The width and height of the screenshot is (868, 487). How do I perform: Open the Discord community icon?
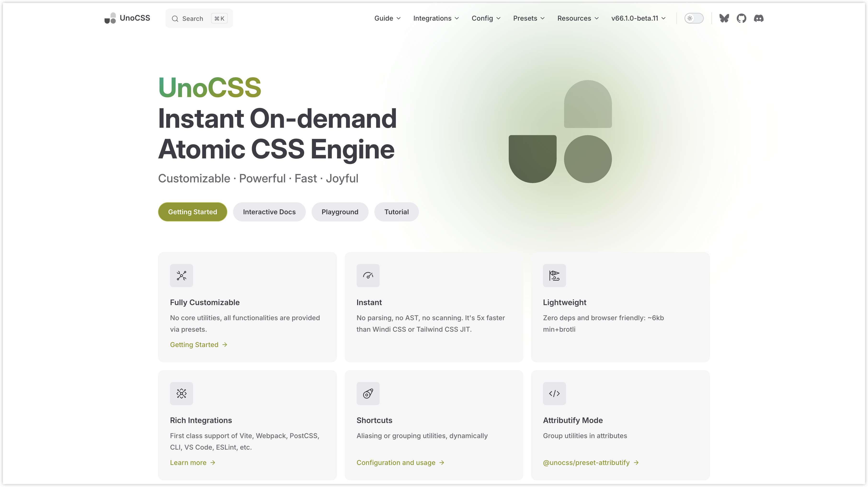(759, 18)
